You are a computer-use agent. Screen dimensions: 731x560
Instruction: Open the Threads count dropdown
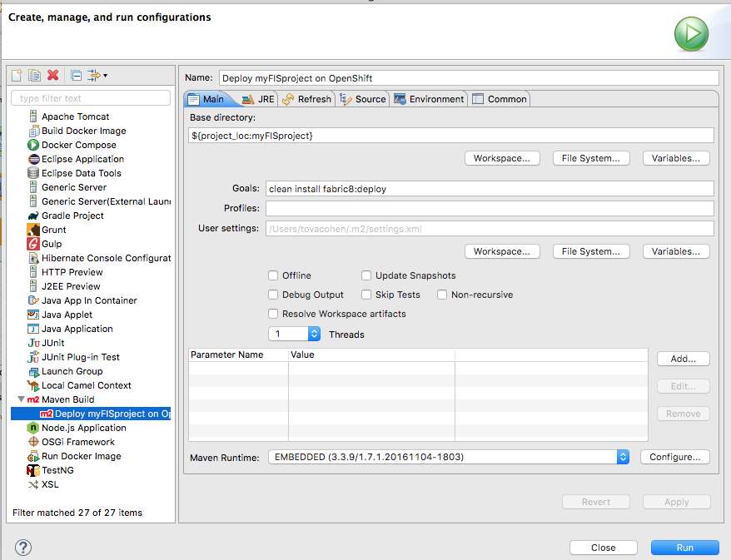pyautogui.click(x=314, y=334)
